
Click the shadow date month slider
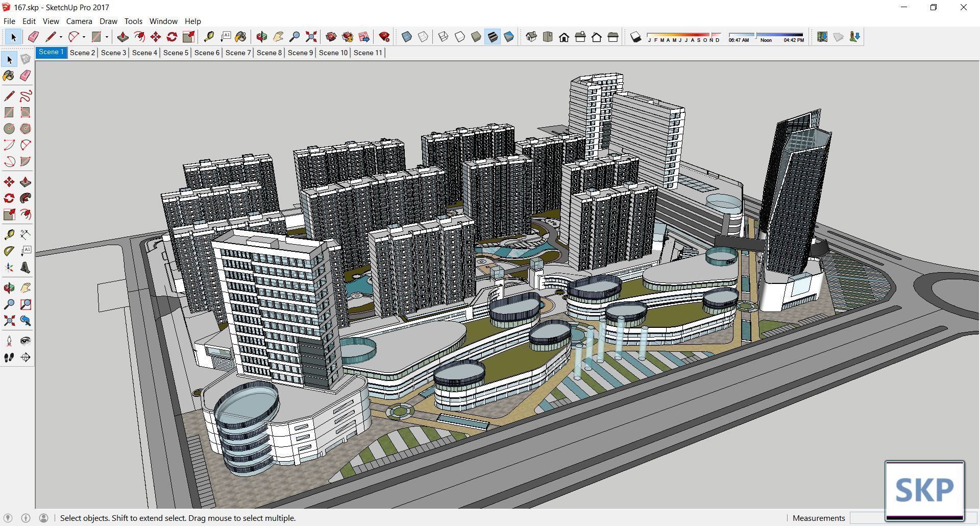click(x=683, y=37)
